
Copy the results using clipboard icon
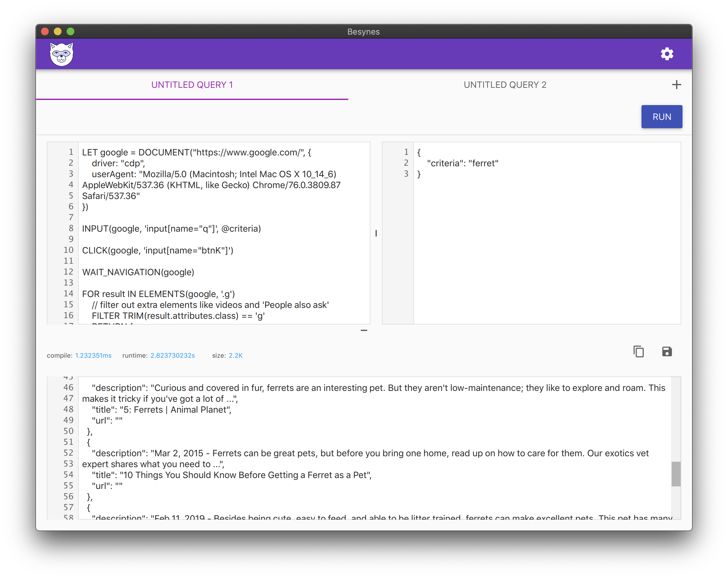[639, 352]
